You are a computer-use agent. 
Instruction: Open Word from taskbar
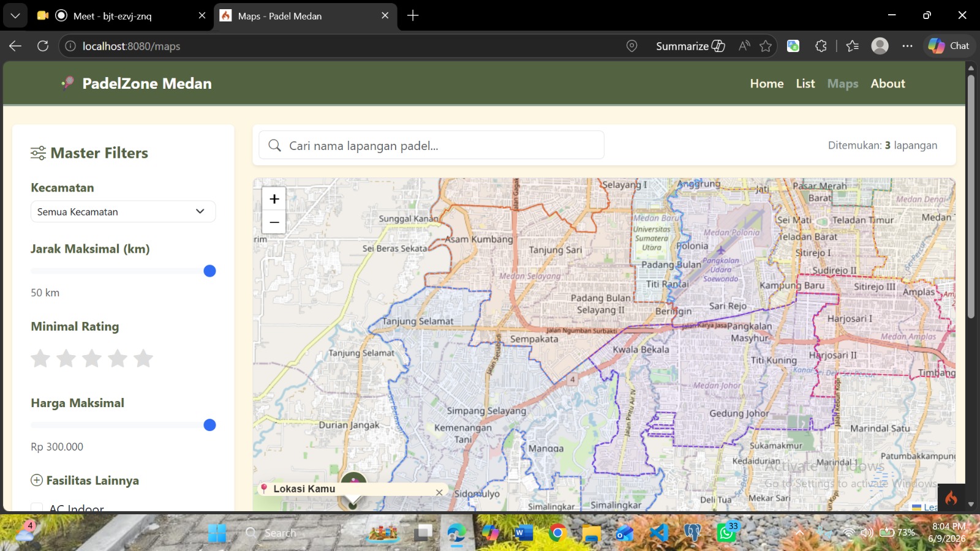point(524,533)
